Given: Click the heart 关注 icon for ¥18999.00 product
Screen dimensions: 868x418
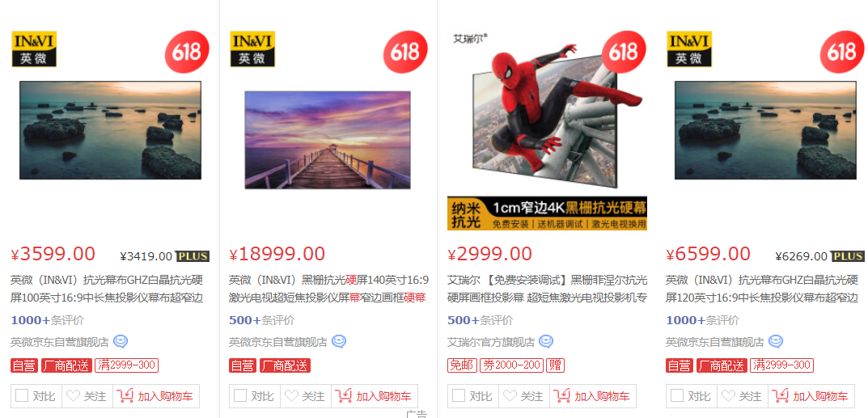Looking at the screenshot, I should point(292,396).
